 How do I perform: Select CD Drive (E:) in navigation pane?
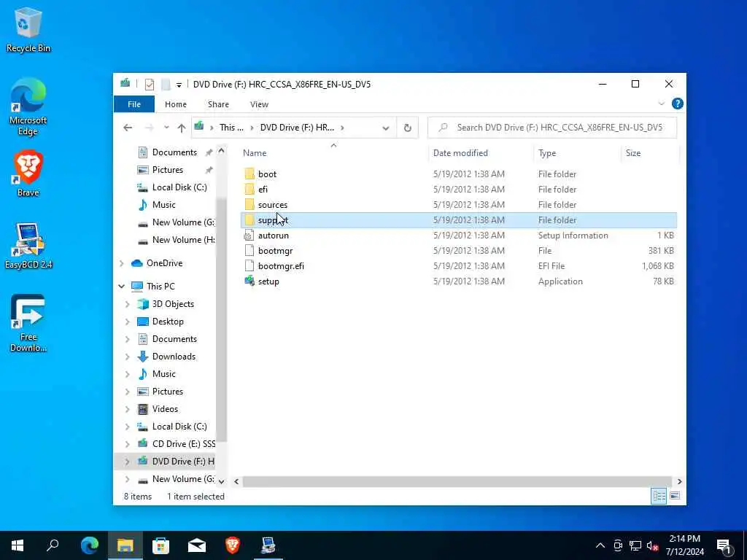point(183,444)
